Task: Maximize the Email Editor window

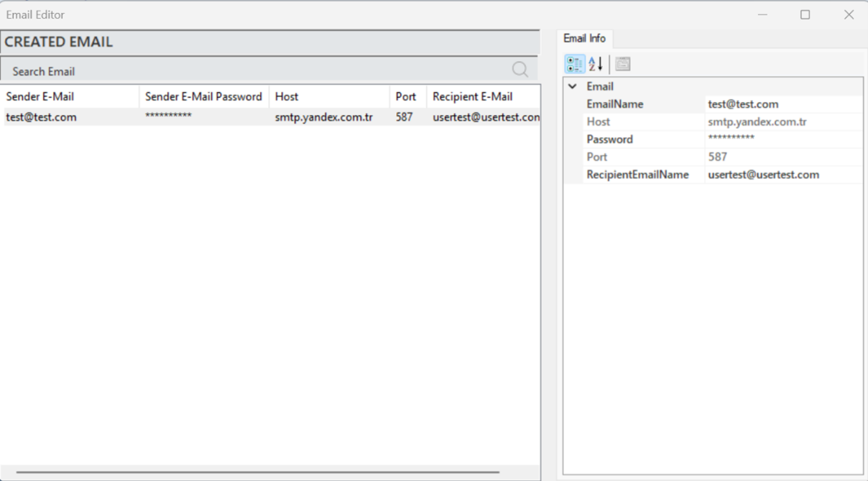Action: [x=805, y=14]
